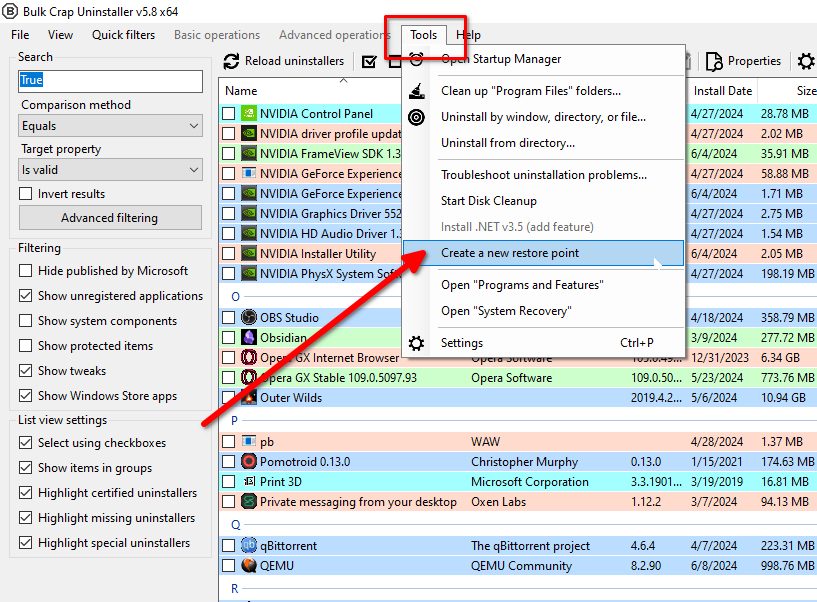The image size is (817, 602).
Task: Click the broom icon beside Clean up Program Files
Action: point(416,91)
